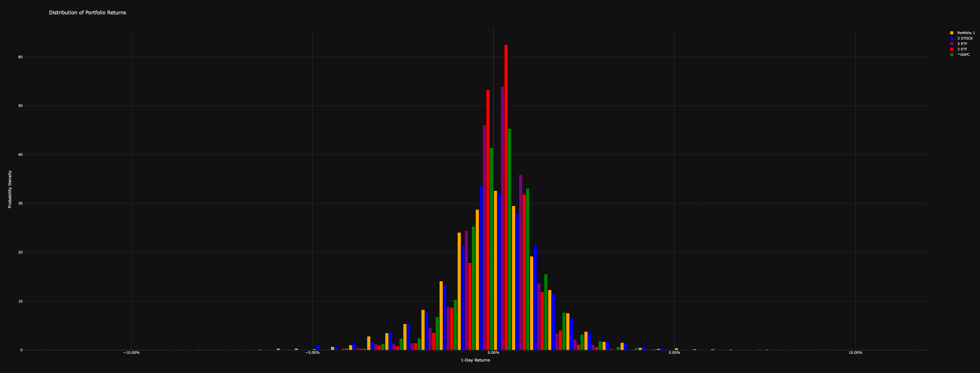Click the purple 3 ETF legend swatch
980x373 pixels.
952,44
